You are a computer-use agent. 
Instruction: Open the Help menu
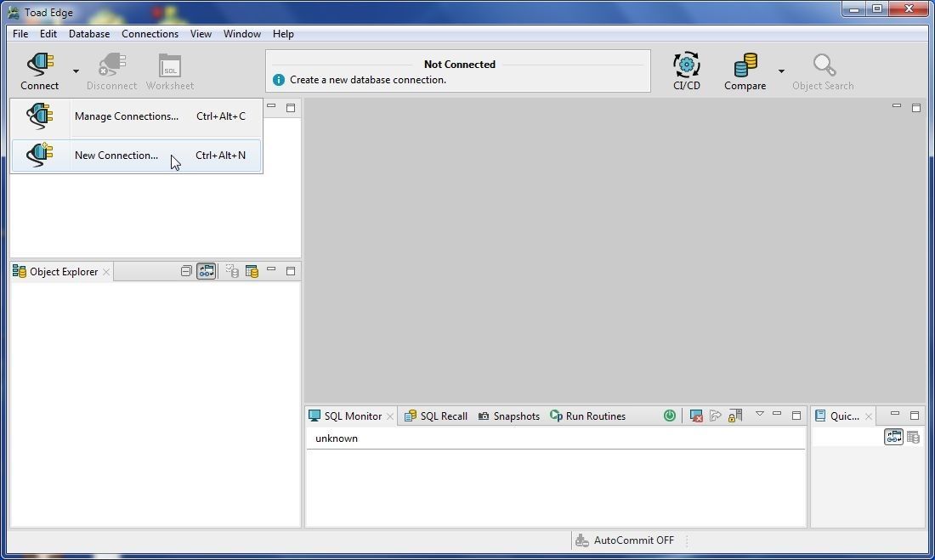283,34
